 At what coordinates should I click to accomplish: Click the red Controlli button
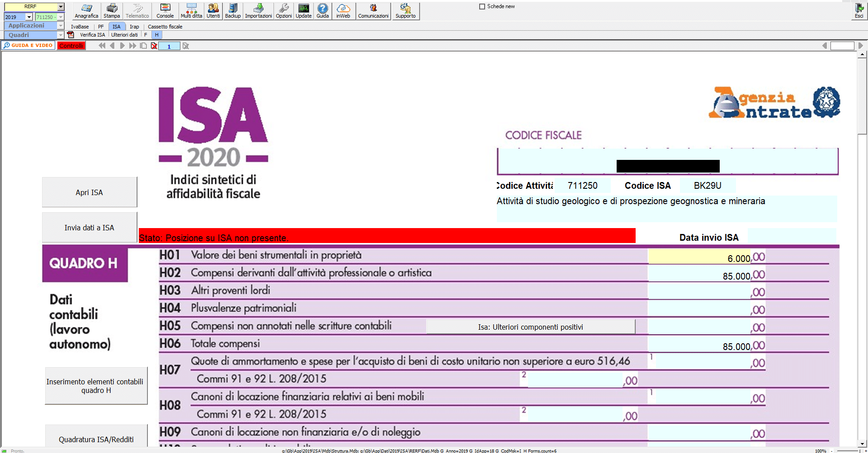[x=71, y=46]
